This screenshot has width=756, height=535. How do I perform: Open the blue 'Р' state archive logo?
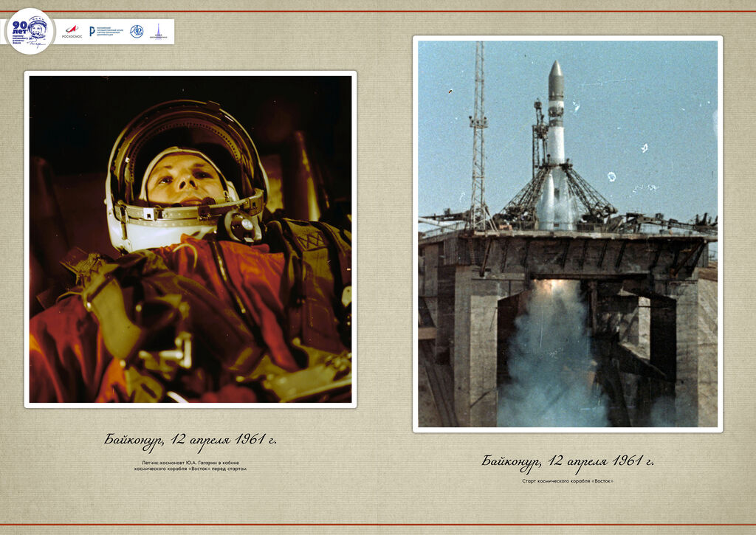[x=106, y=31]
